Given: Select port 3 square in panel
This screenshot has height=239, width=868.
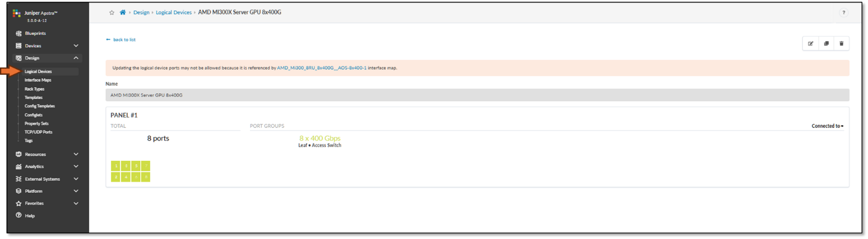Looking at the screenshot, I should [x=126, y=165].
